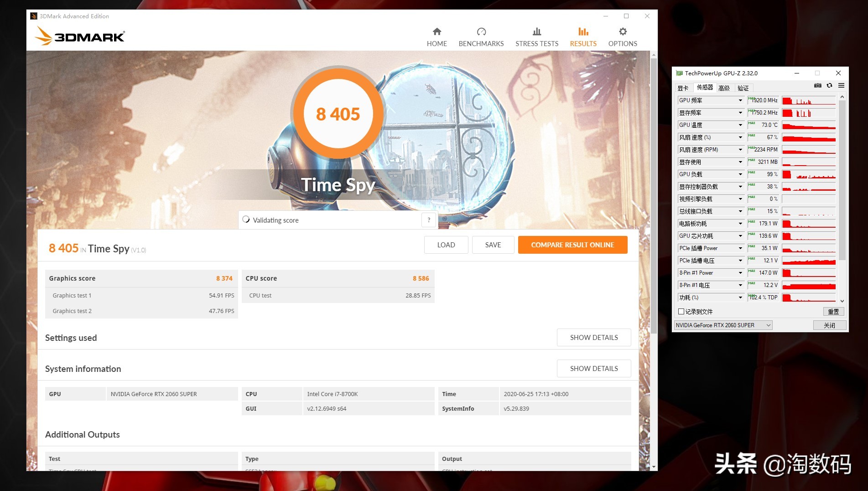Click the 73.0 °C temperature reading
The image size is (868, 491).
coord(769,125)
